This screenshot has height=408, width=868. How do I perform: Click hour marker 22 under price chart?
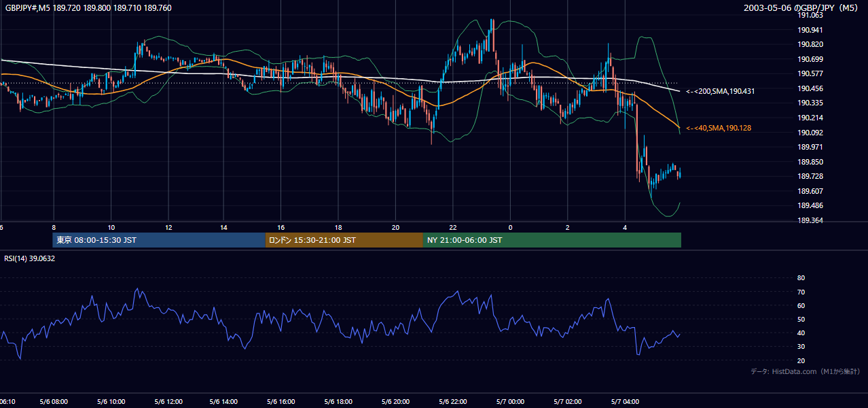coord(453,228)
